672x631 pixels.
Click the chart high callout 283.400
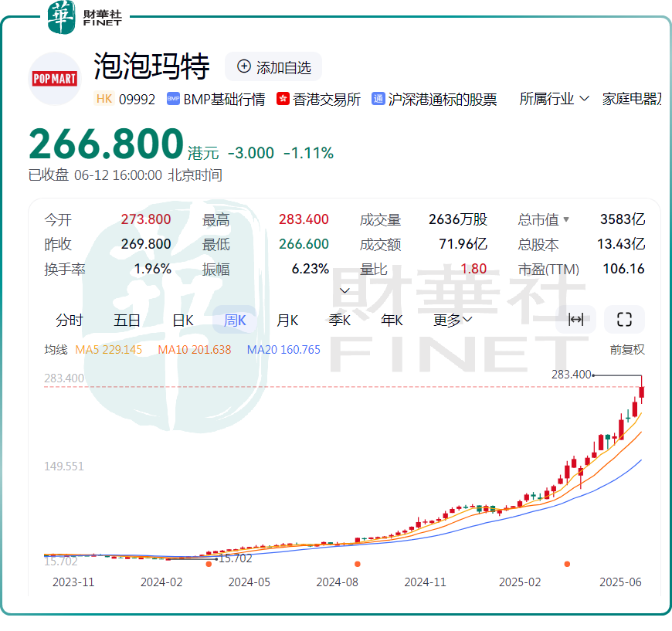[x=572, y=375]
